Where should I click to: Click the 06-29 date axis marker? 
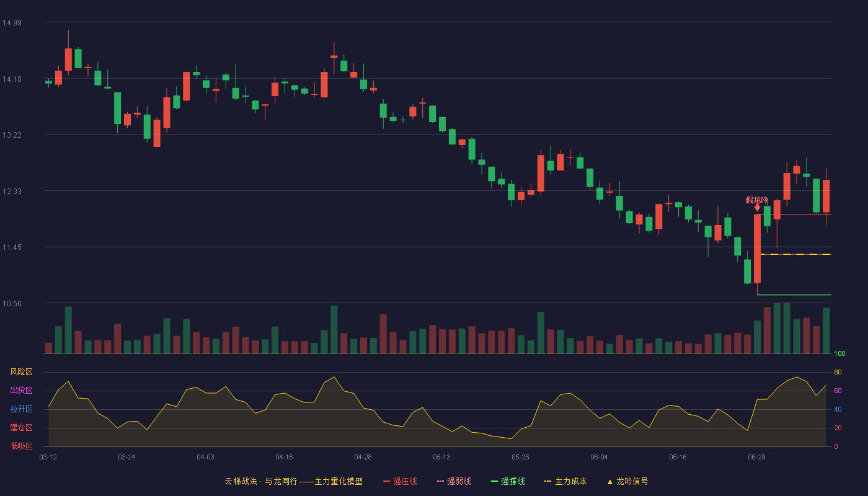tap(756, 457)
